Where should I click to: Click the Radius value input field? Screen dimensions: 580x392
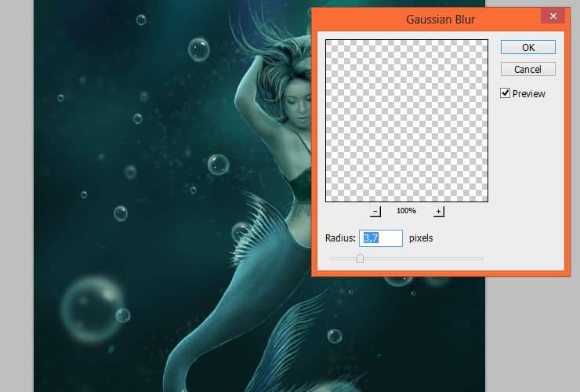pyautogui.click(x=381, y=238)
